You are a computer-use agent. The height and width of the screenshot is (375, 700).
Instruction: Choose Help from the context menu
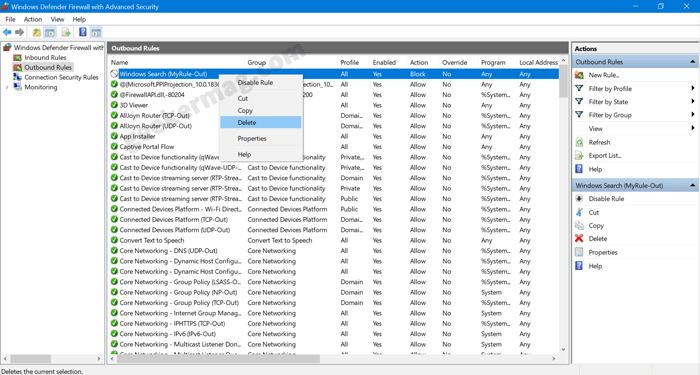click(x=261, y=154)
